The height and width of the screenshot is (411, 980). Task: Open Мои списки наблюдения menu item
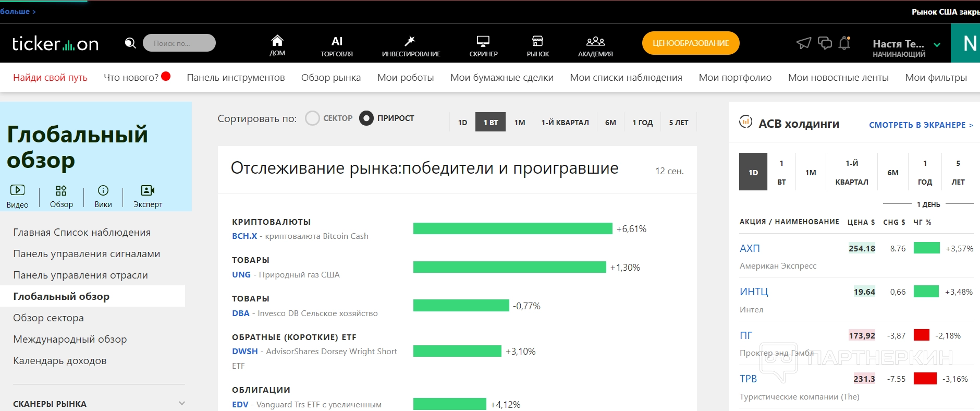(x=626, y=77)
